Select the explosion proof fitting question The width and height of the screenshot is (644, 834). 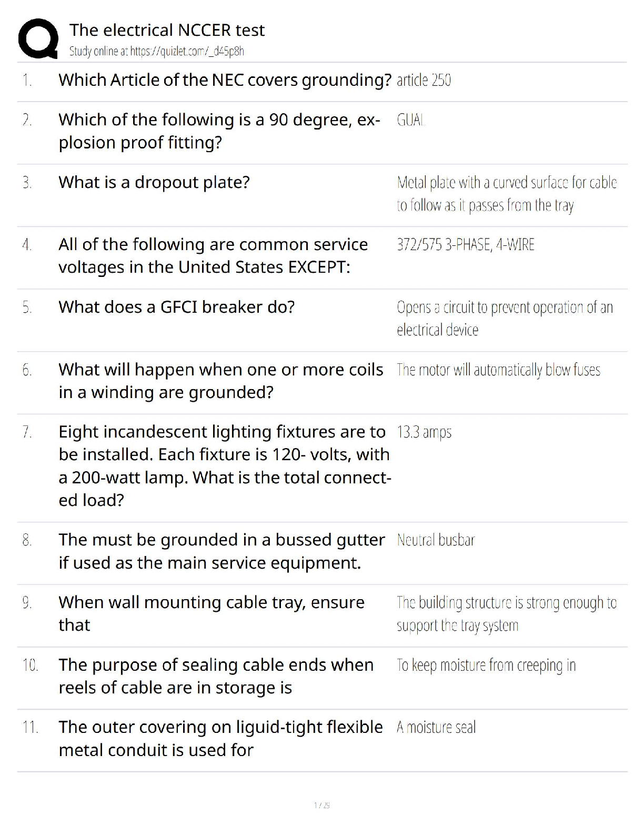click(x=219, y=131)
